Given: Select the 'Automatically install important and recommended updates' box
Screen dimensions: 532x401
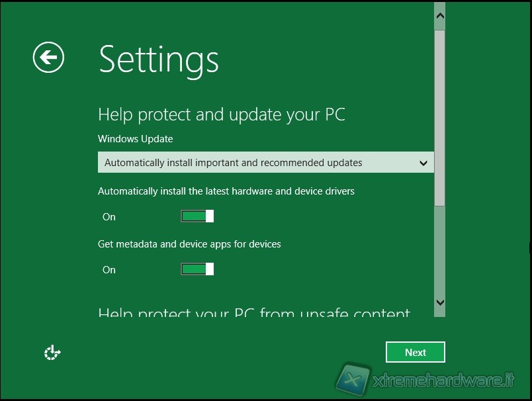Looking at the screenshot, I should tap(265, 163).
